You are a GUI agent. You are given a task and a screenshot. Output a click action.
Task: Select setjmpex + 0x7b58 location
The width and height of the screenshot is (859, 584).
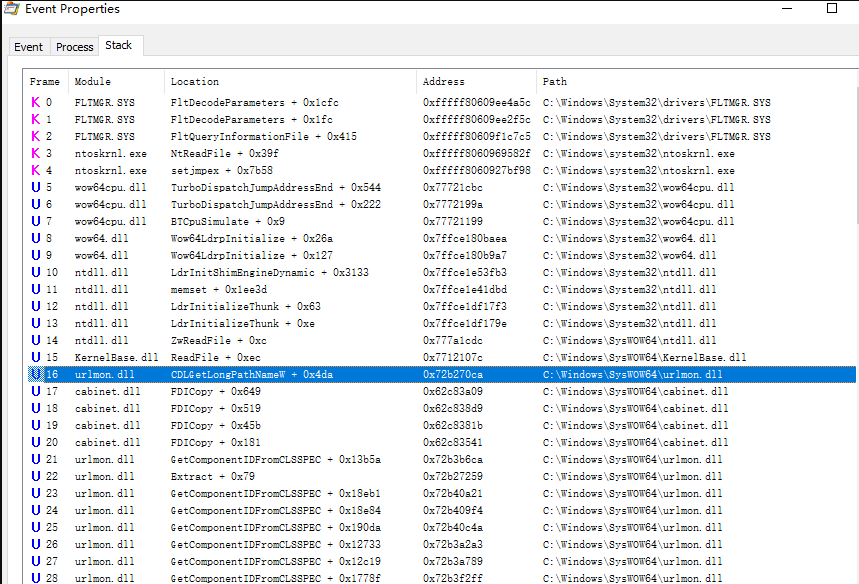222,170
